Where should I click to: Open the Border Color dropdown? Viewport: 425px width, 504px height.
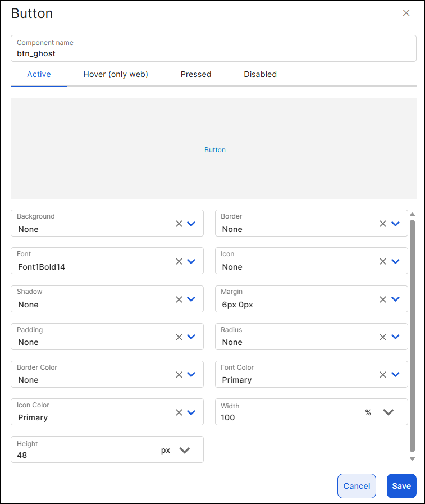point(191,375)
